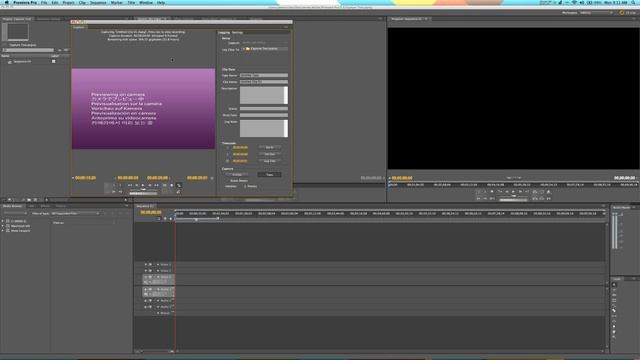Select the Track Select tool

(x=614, y=290)
